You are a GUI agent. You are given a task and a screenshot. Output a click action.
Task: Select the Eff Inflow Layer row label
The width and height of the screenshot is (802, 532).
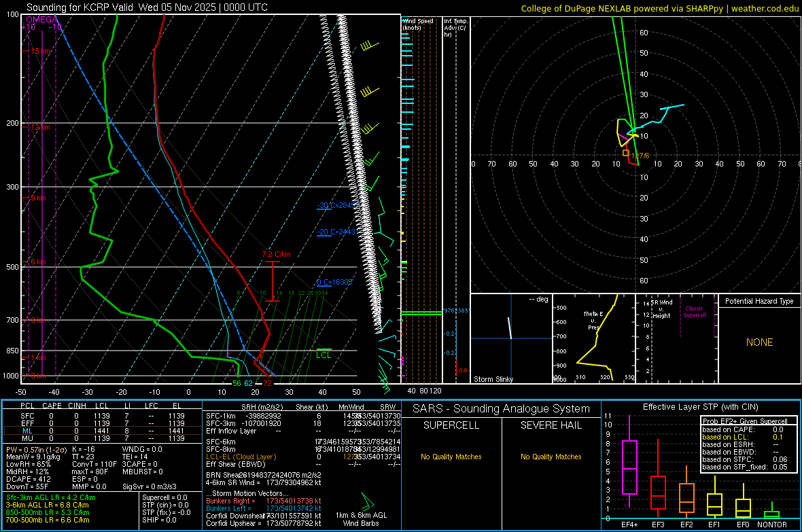231,431
